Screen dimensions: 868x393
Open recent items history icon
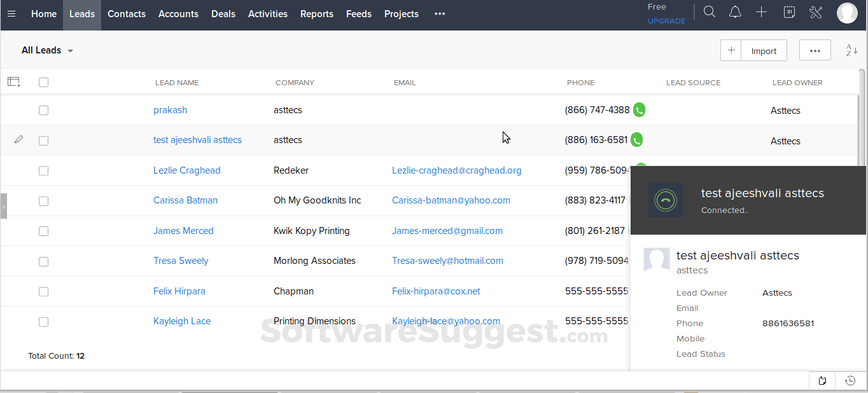[x=850, y=380]
